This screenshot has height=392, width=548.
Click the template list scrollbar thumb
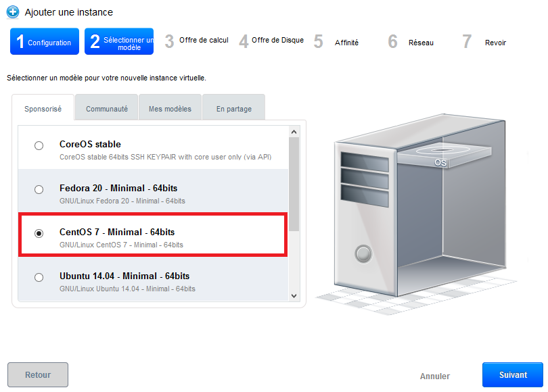294,184
